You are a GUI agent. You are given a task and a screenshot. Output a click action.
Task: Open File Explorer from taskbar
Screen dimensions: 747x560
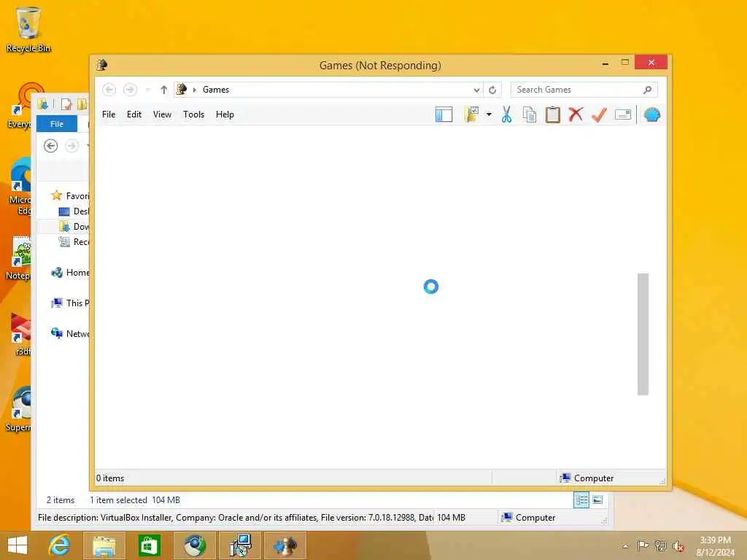click(104, 545)
